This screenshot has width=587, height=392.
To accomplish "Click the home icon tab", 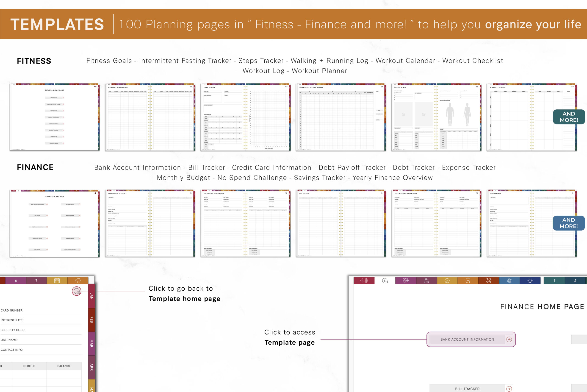I will (x=78, y=281).
